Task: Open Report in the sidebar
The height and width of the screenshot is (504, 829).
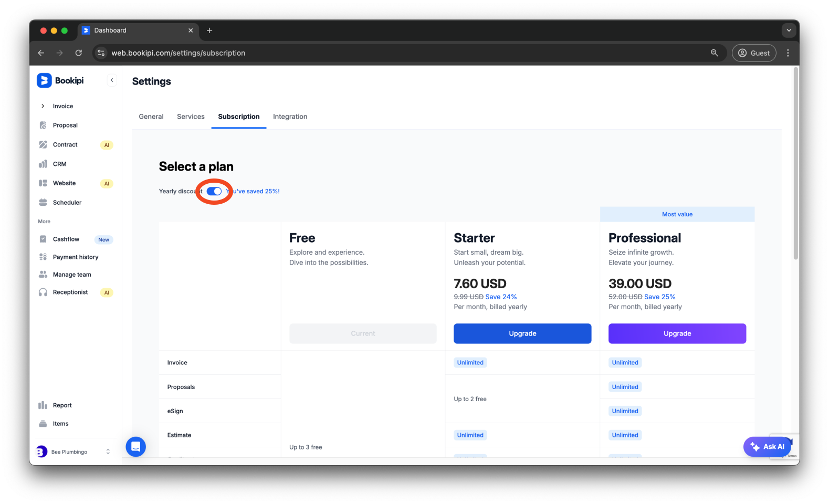Action: coord(62,405)
